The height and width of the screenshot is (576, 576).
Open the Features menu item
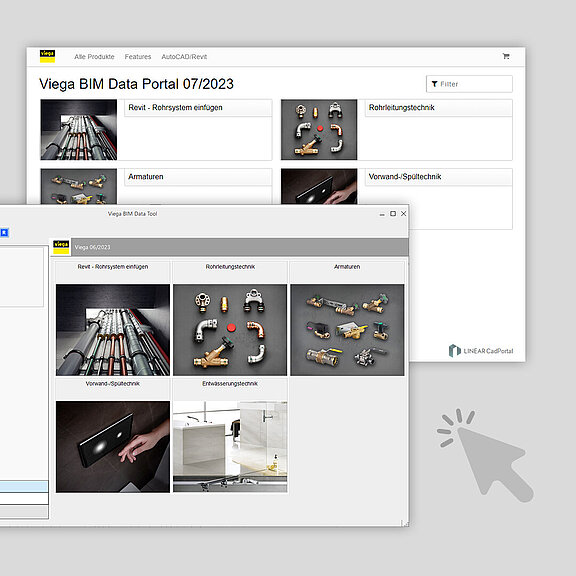point(138,57)
